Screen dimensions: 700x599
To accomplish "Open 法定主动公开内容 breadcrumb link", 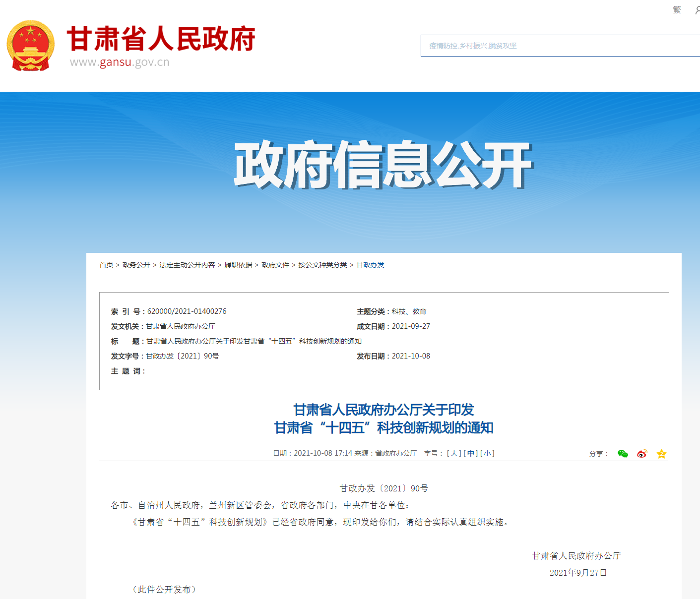I will point(187,265).
